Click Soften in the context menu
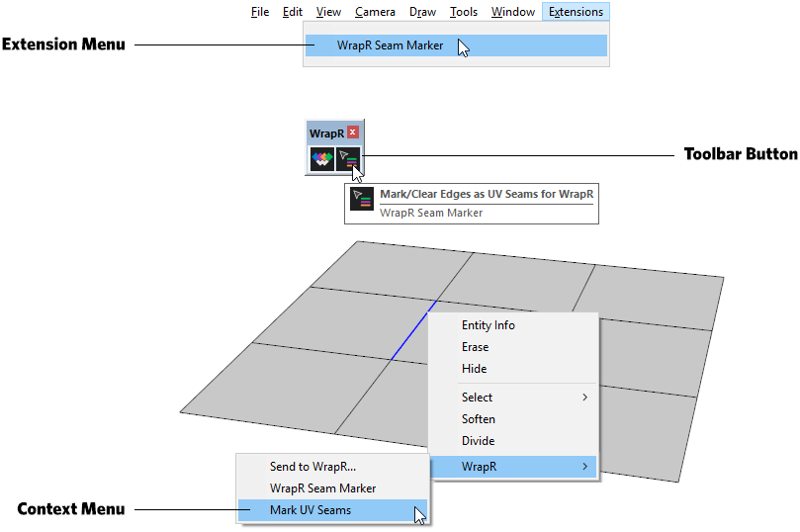The width and height of the screenshot is (800, 532). tap(479, 419)
